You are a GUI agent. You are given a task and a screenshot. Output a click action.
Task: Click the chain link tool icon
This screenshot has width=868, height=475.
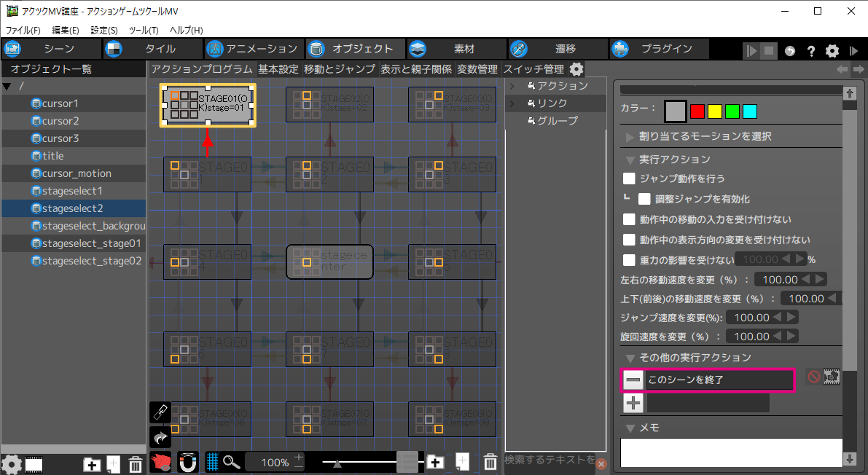point(160,412)
